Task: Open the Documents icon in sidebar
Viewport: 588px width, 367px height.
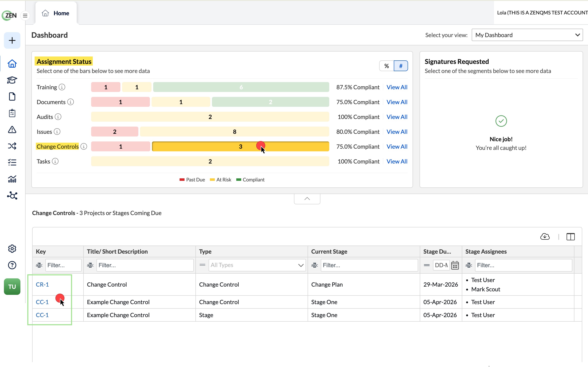Action: (x=12, y=97)
